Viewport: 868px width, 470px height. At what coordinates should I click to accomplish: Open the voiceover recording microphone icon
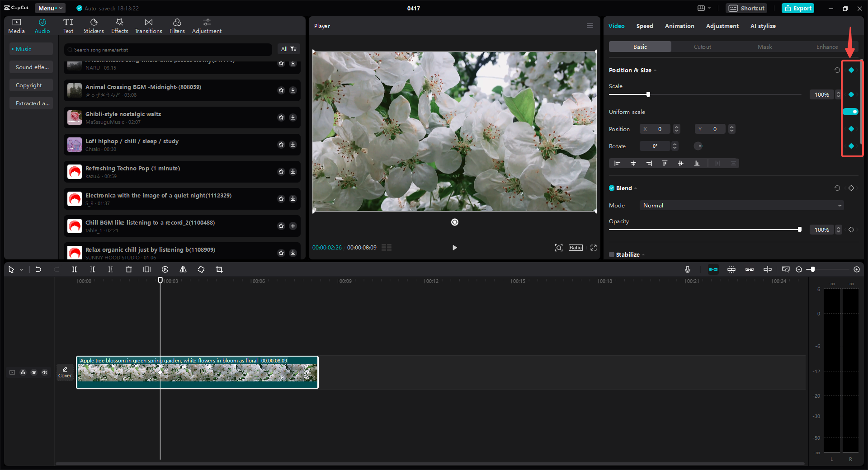(687, 269)
